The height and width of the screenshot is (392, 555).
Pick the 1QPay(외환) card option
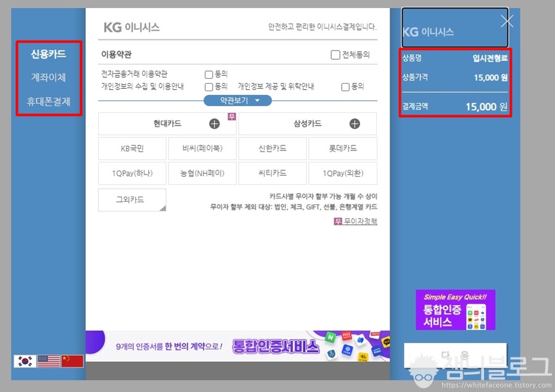(343, 173)
